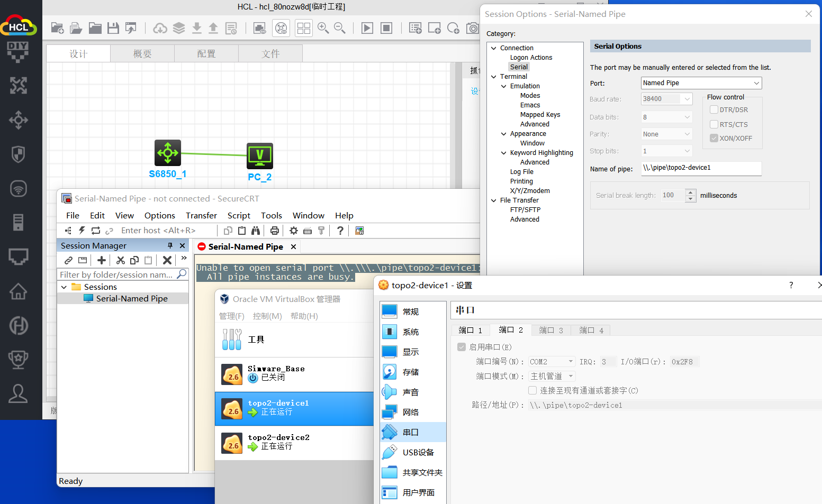822x504 pixels.
Task: Select Simware_Base VM in VirtualBox list
Action: coord(294,374)
